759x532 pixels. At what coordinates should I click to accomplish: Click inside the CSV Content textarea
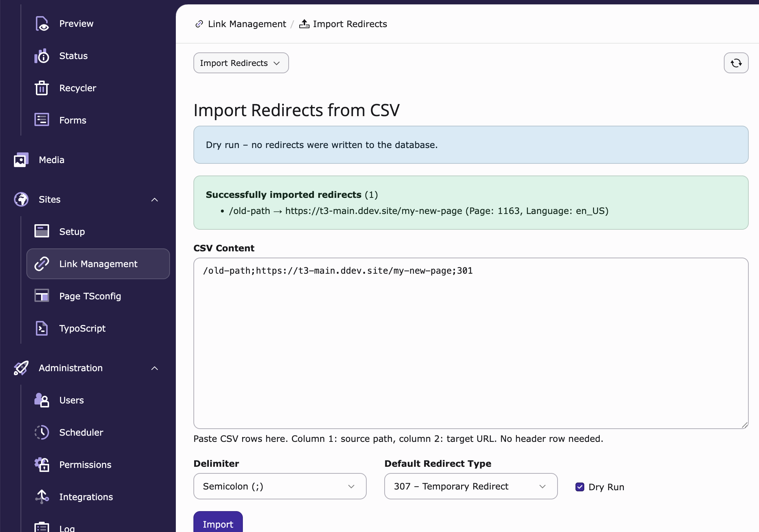(x=471, y=343)
